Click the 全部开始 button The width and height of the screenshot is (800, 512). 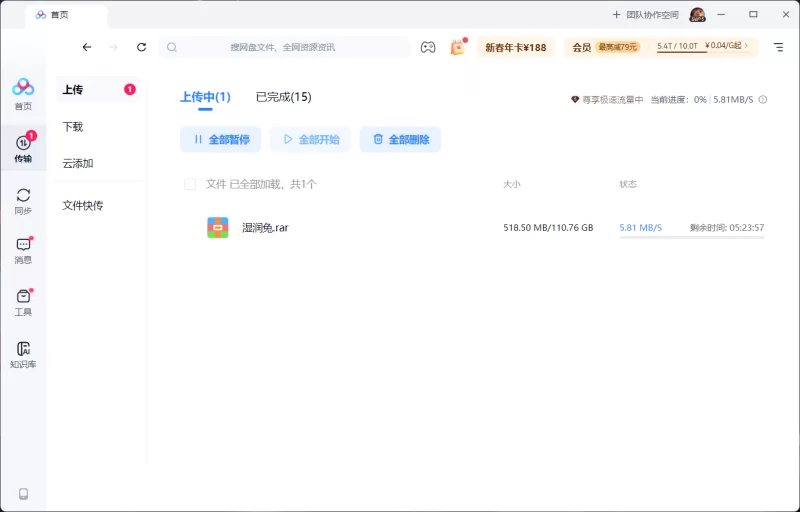click(310, 140)
